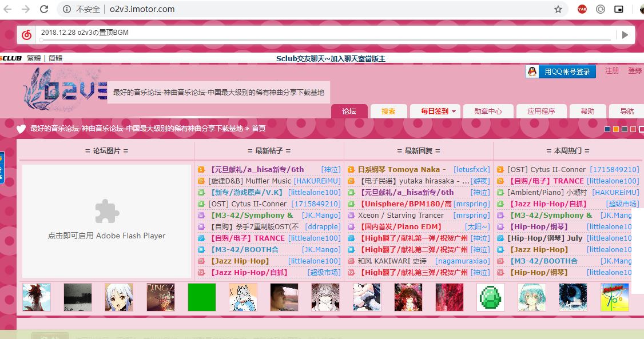Click the 最新帖子 column header
The width and height of the screenshot is (644, 339).
point(269,151)
